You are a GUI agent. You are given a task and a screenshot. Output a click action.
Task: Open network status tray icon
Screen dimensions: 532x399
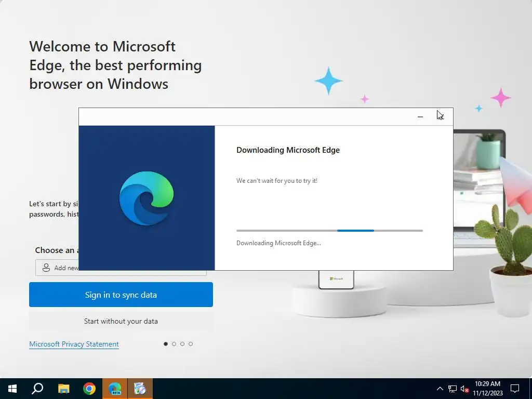tap(453, 389)
